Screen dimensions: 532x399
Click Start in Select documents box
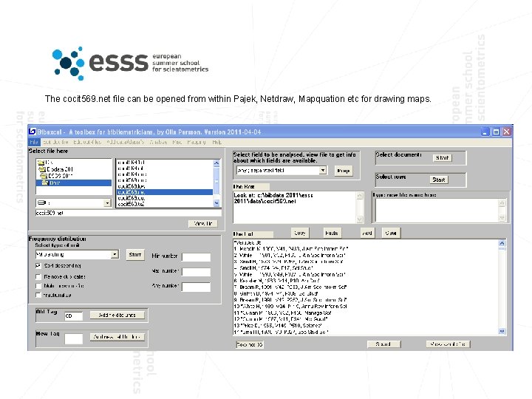click(442, 158)
